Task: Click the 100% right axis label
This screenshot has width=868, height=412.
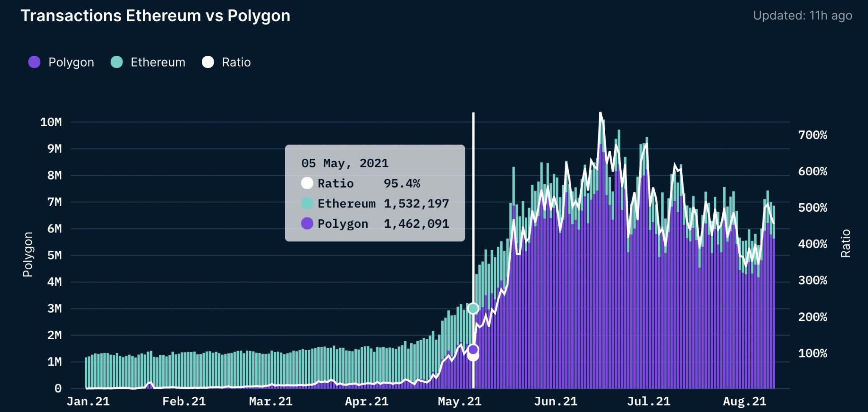Action: [812, 353]
